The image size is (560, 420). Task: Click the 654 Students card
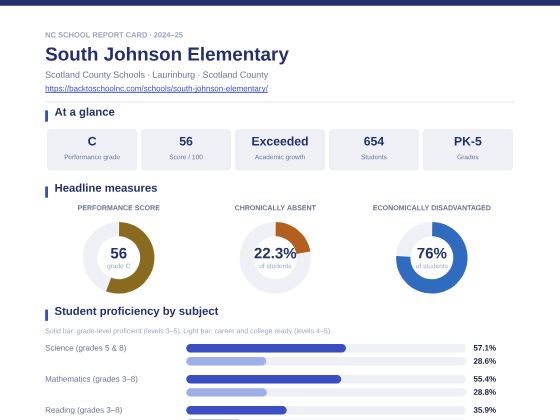click(374, 150)
